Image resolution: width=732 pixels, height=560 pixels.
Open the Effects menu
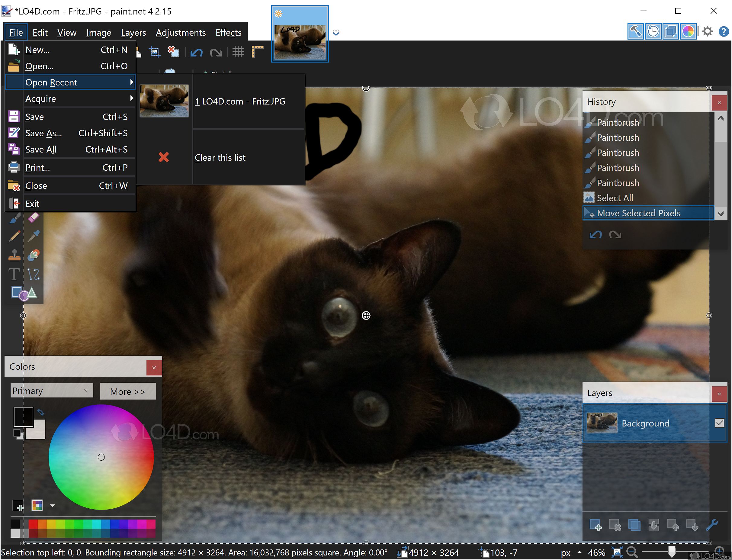click(228, 32)
